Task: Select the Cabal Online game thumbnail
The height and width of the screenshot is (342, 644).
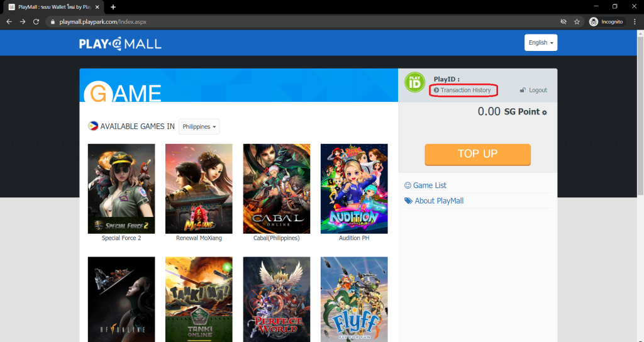Action: 276,189
